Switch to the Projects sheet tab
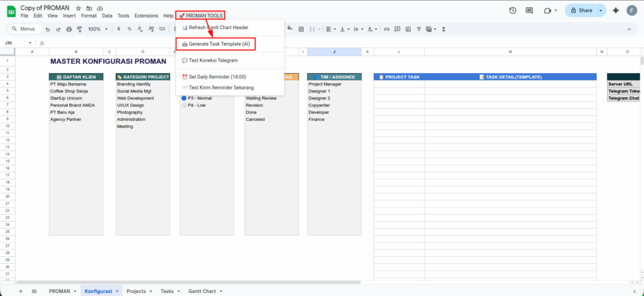Image resolution: width=644 pixels, height=296 pixels. 136,291
